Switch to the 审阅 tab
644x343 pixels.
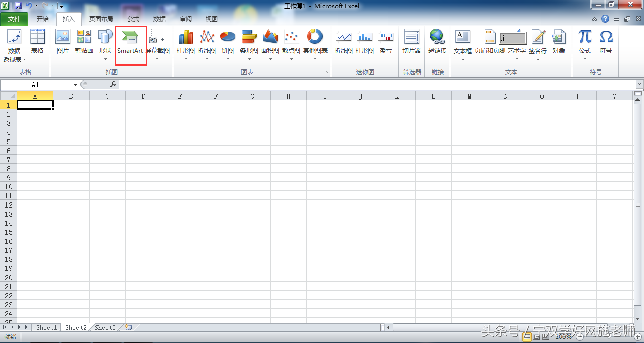pos(186,19)
